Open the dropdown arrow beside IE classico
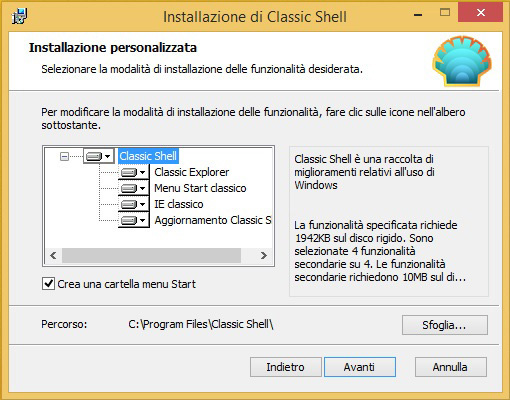This screenshot has height=400, width=510. click(x=143, y=204)
